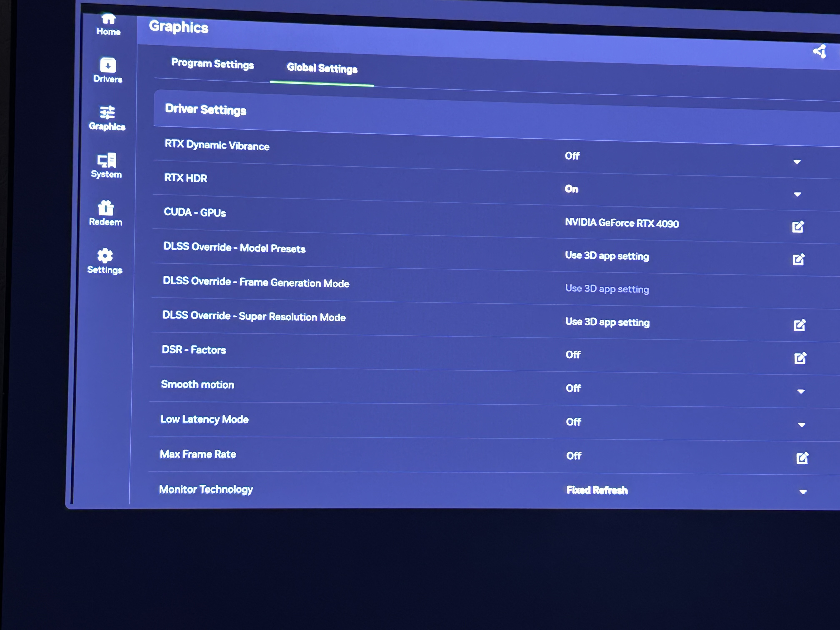Open the Smooth motion dropdown
This screenshot has height=630, width=840.
[x=801, y=391]
